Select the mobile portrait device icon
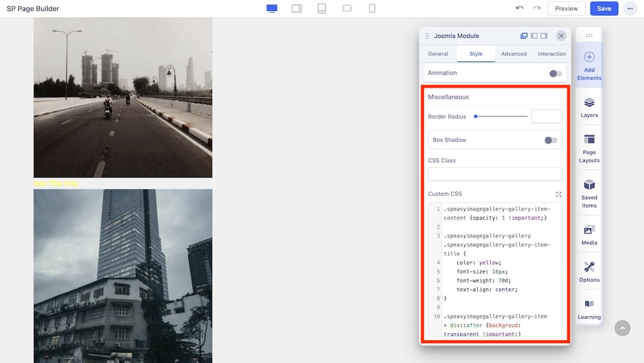This screenshot has width=644, height=363. pos(372,8)
